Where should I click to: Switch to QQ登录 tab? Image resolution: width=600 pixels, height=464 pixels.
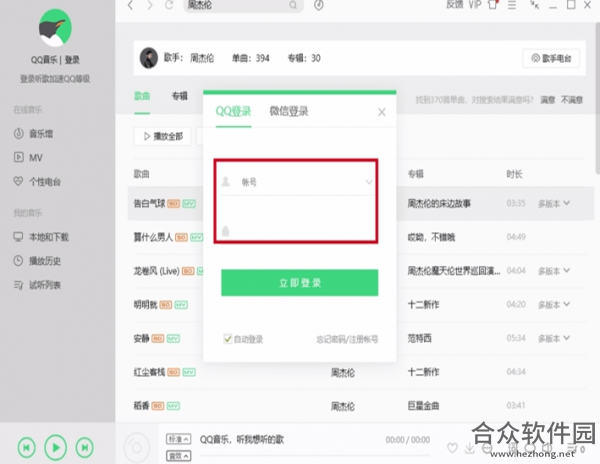(233, 112)
